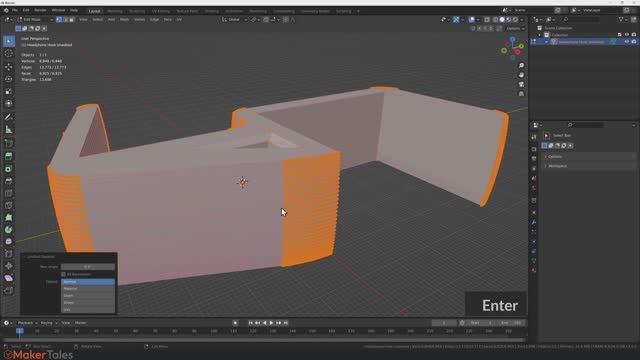Open timeline Playback popover
640x360 pixels.
coord(27,323)
